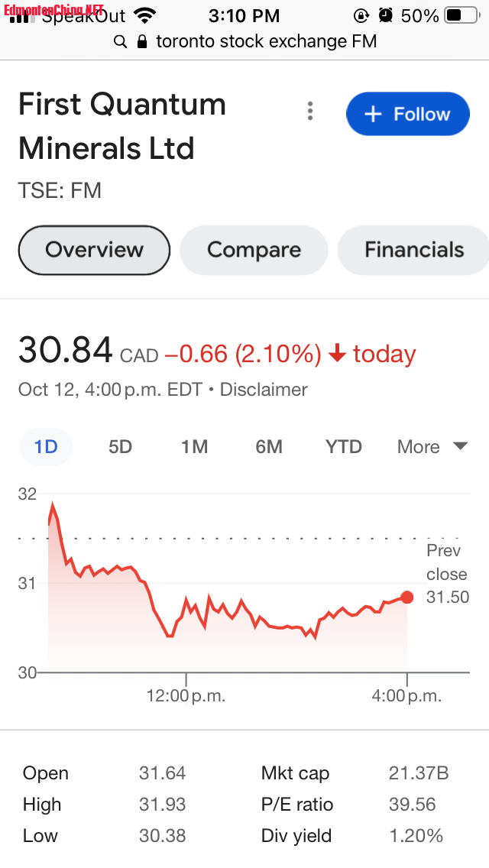The height and width of the screenshot is (868, 489).
Task: Tap the alarm clock status icon
Action: click(x=385, y=15)
